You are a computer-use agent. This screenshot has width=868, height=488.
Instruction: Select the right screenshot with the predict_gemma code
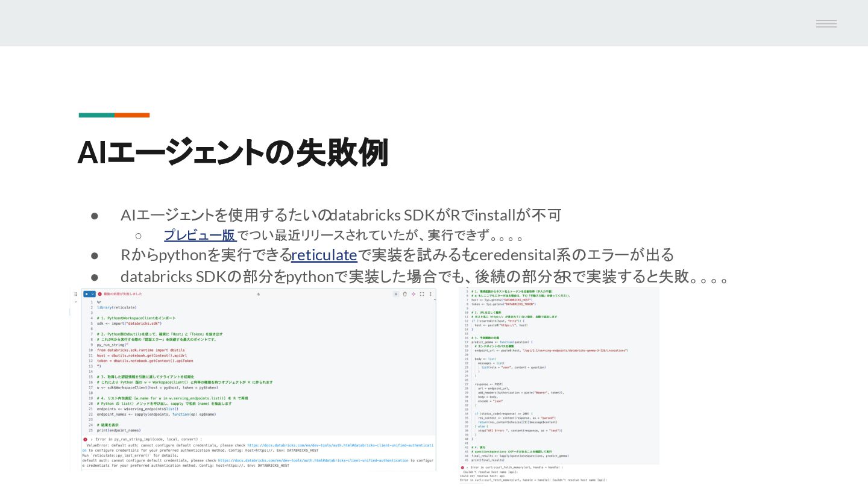[x=559, y=384]
